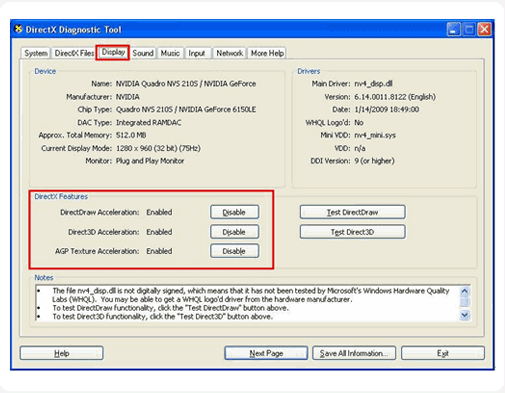
Task: Open the DirectX Files tab
Action: pos(74,53)
